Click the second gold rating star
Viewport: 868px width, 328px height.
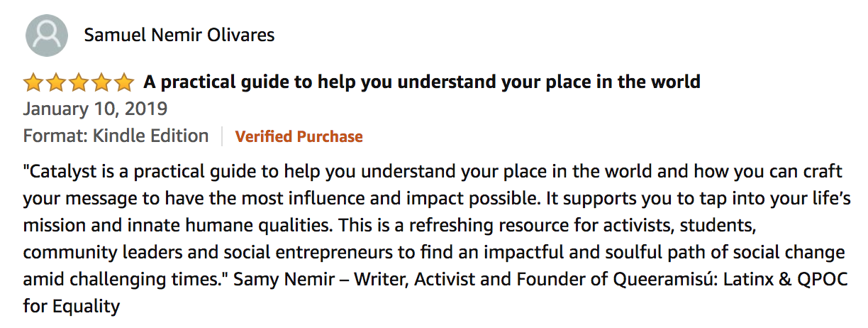click(56, 83)
